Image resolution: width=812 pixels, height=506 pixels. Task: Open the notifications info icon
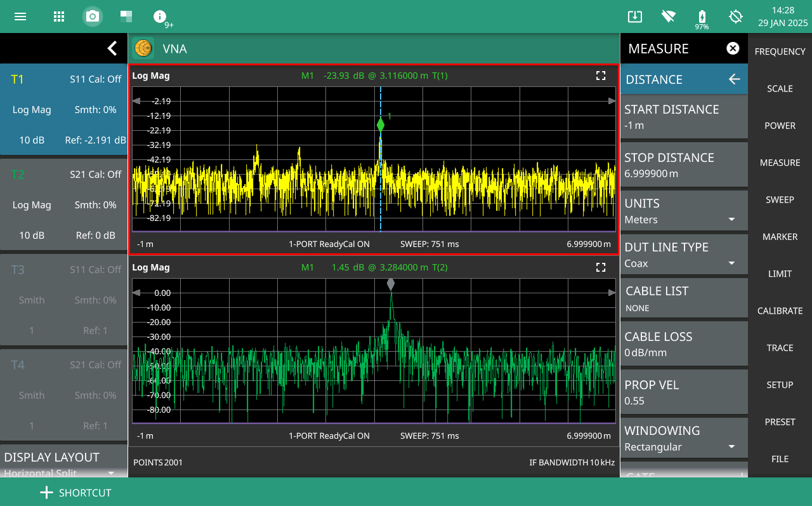click(160, 17)
